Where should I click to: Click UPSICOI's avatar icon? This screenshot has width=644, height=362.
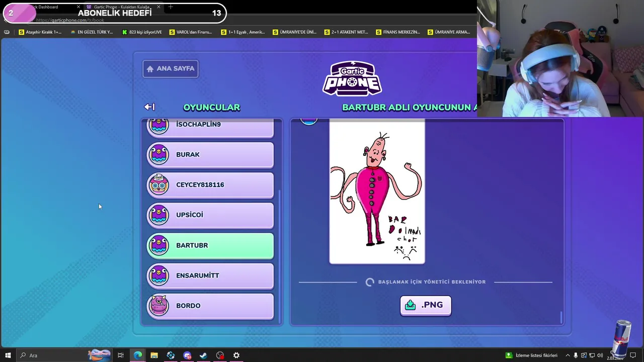point(159,215)
